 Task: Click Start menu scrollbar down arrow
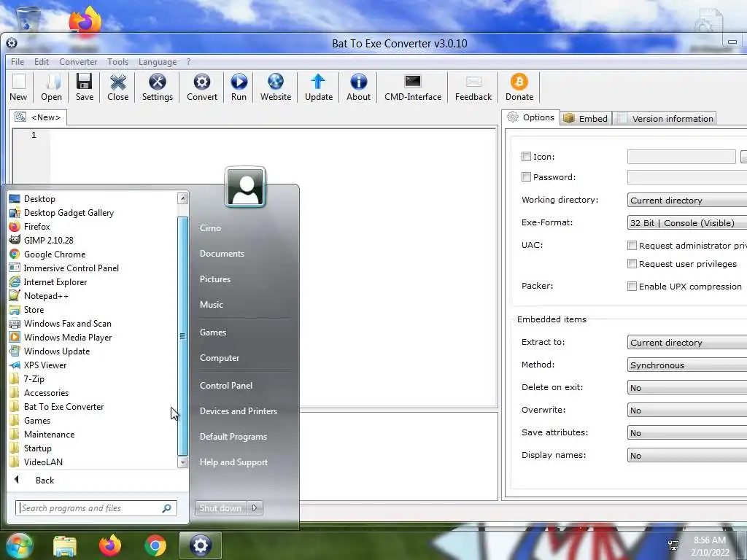[x=182, y=462]
